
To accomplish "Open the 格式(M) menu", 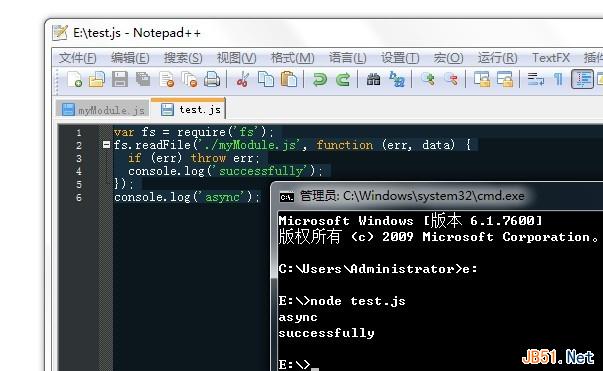I will point(293,58).
